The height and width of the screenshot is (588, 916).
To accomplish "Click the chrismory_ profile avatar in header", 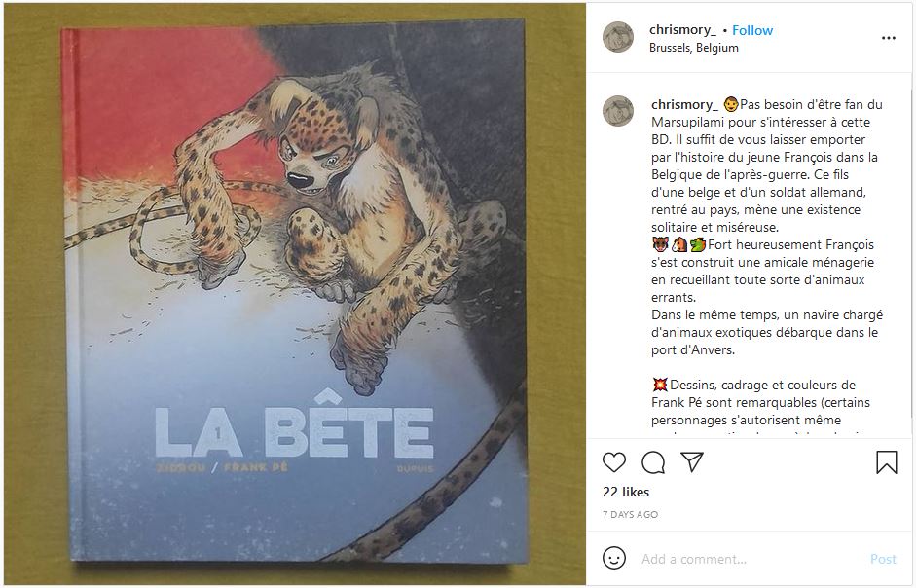I will (x=618, y=37).
